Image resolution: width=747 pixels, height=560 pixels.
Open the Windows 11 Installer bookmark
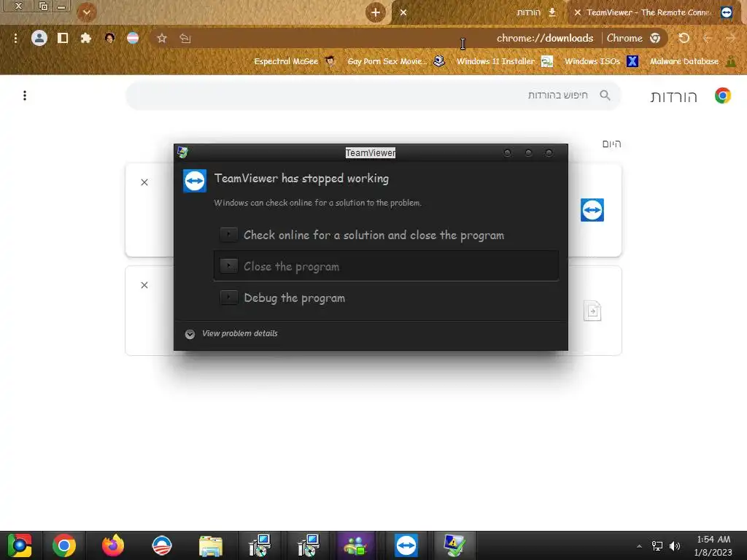tap(505, 61)
